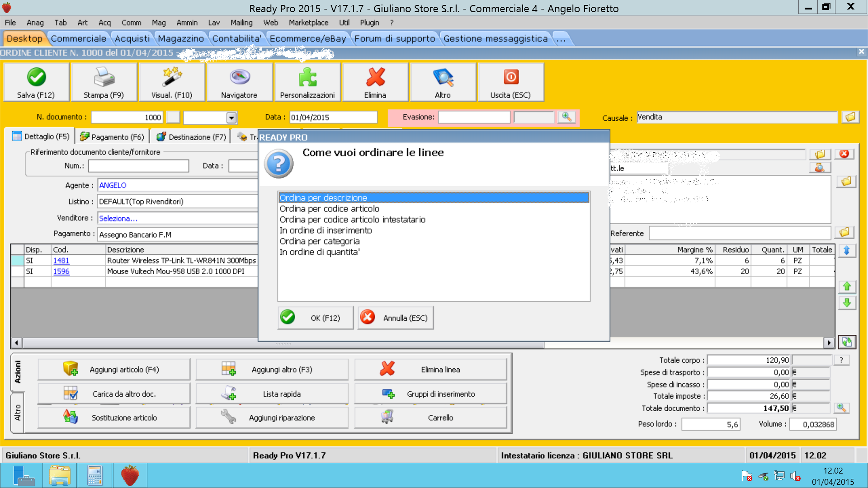Select Ordina per categoria option

(434, 241)
